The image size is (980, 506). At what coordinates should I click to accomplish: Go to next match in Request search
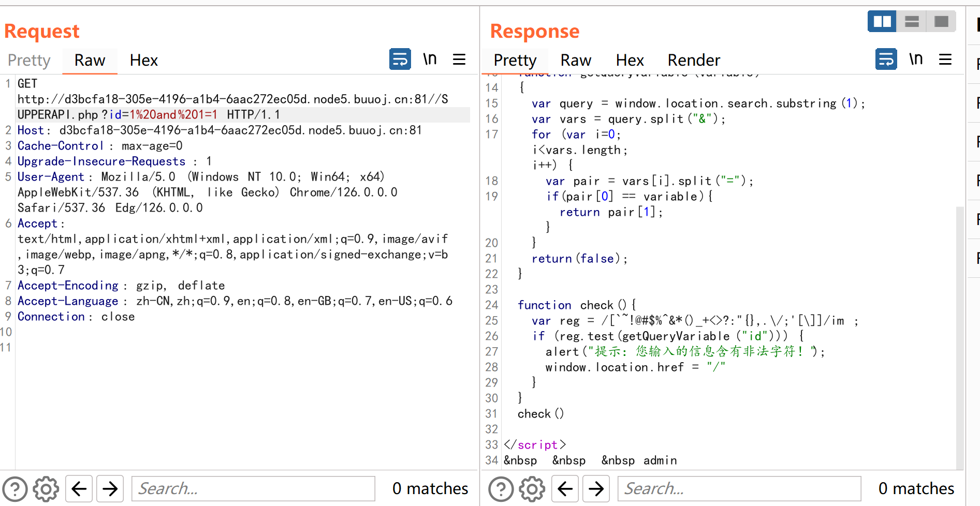[x=110, y=488]
